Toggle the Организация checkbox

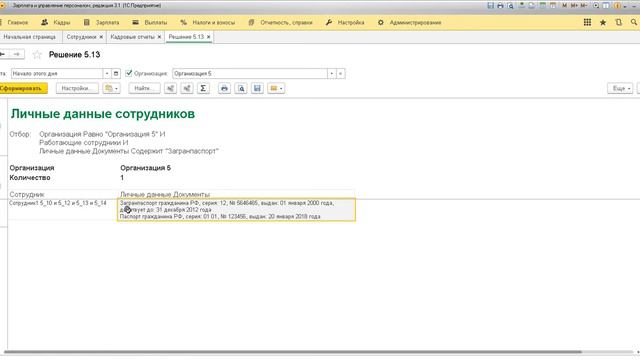tap(129, 73)
